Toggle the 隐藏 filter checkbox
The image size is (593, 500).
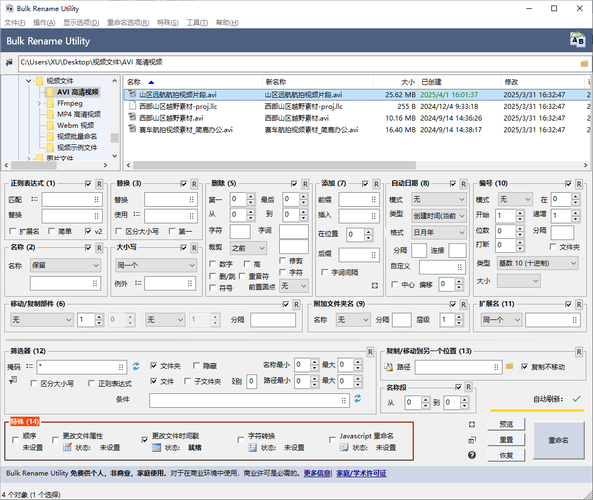[x=196, y=365]
